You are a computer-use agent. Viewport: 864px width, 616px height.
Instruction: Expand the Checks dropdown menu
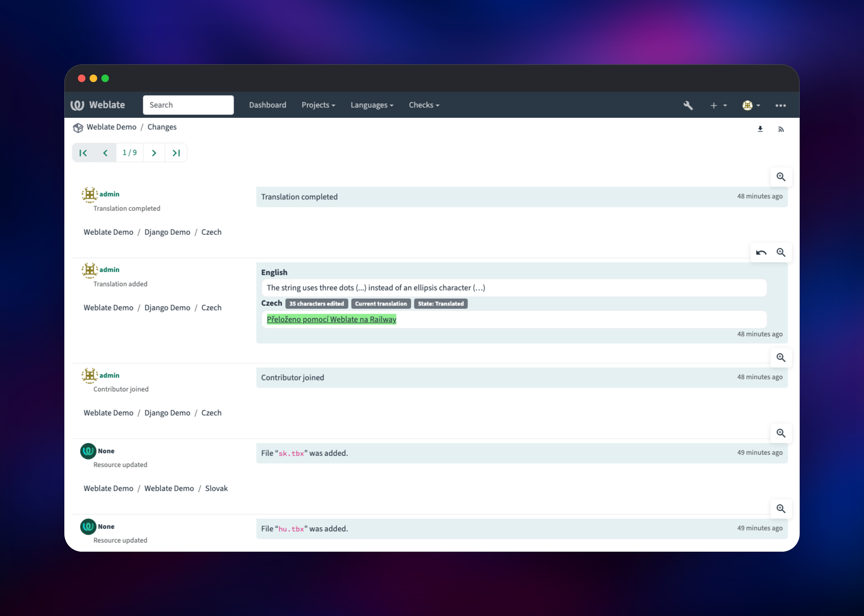click(x=424, y=105)
